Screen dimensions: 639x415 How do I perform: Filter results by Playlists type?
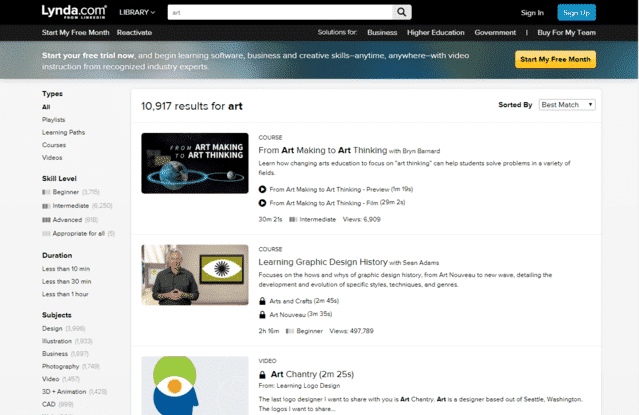[x=53, y=119]
